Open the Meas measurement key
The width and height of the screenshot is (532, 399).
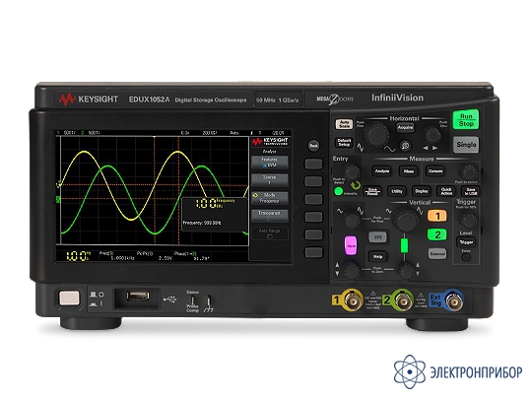(409, 171)
